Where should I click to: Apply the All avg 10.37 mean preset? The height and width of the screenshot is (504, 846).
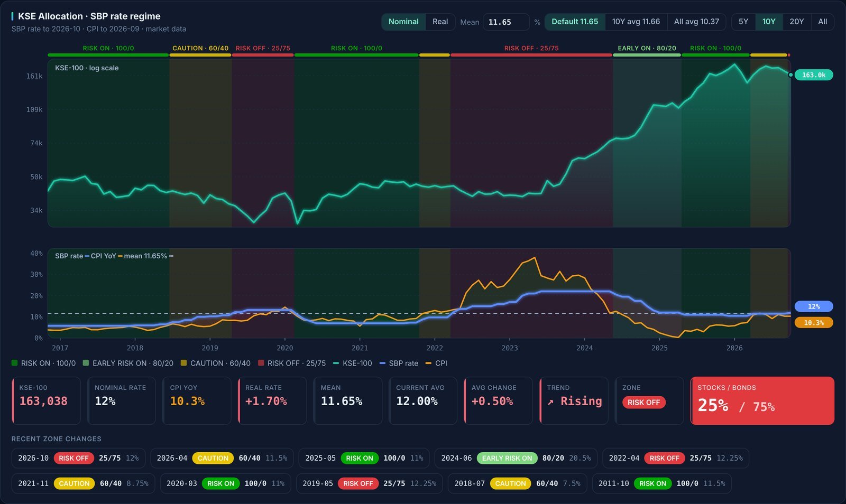tap(696, 22)
